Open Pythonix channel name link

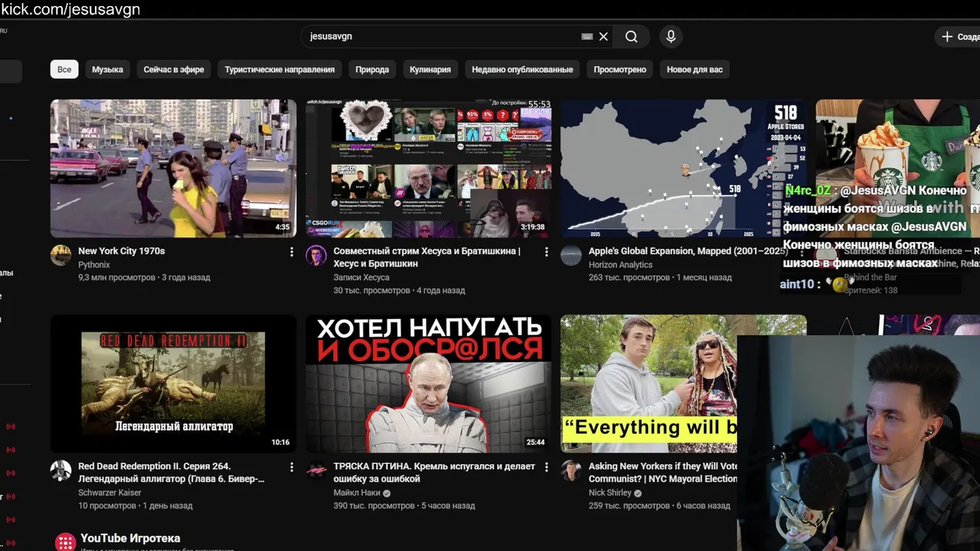pyautogui.click(x=94, y=265)
